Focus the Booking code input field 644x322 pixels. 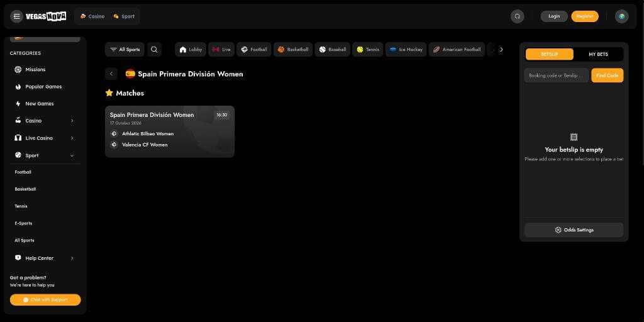point(557,75)
